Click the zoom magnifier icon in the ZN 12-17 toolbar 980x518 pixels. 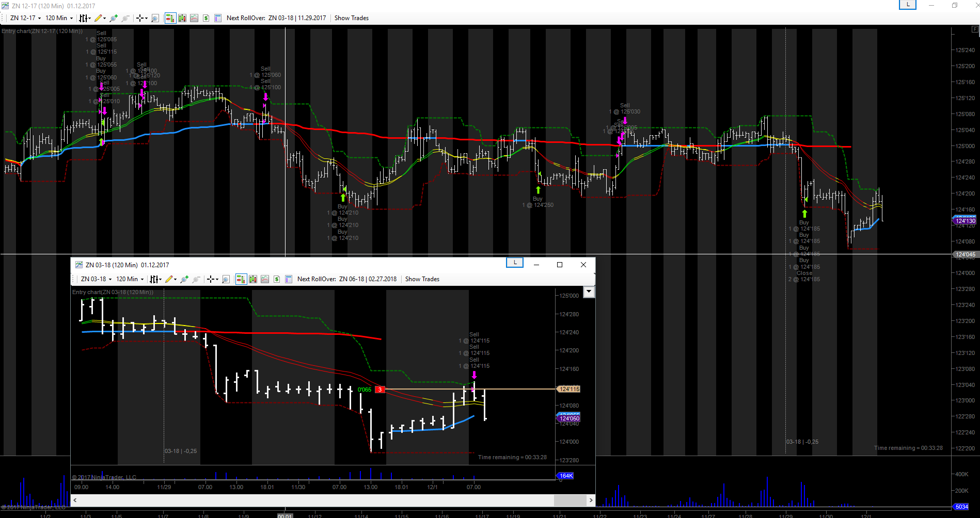pos(155,18)
